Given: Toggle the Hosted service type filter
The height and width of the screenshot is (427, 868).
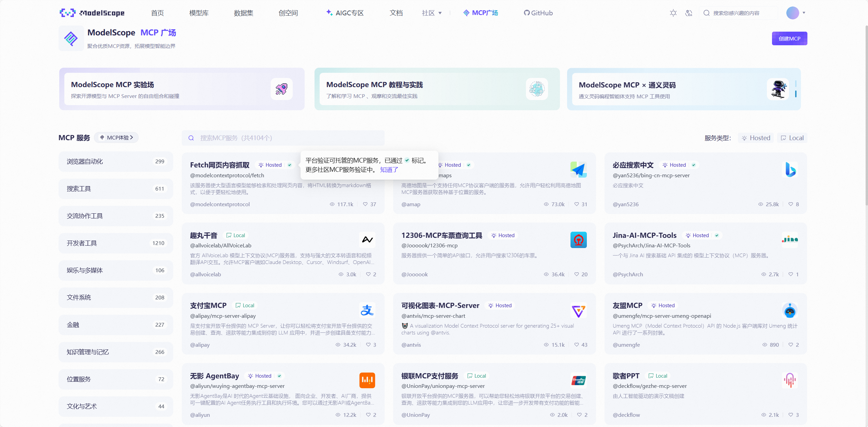Looking at the screenshot, I should tap(756, 138).
